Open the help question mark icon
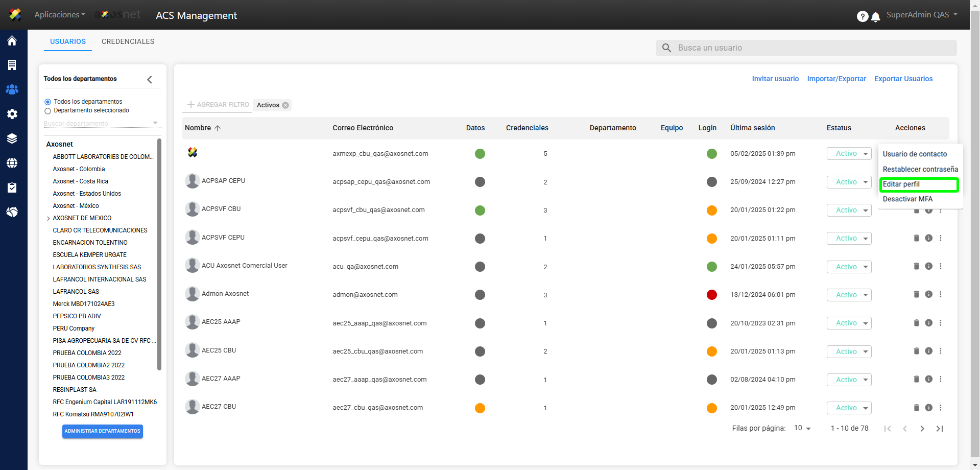The height and width of the screenshot is (470, 980). point(862,16)
